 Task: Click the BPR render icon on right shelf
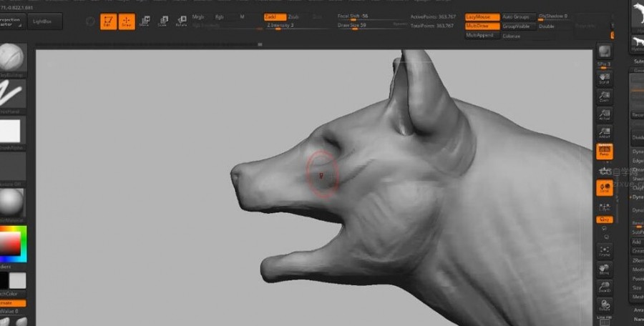604,51
